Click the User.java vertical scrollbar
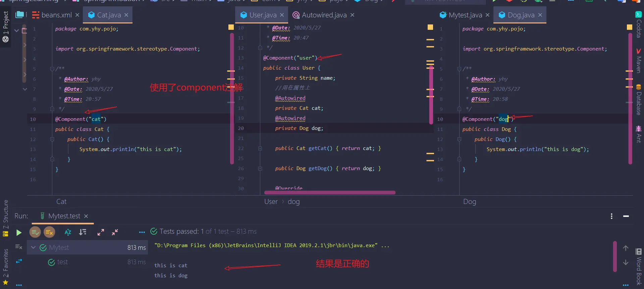 [x=431, y=94]
